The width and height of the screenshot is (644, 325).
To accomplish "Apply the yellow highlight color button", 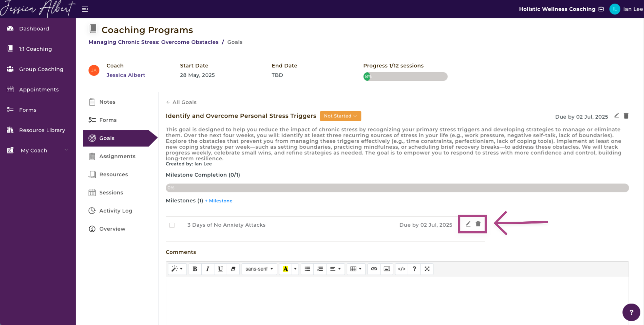I will pyautogui.click(x=286, y=269).
